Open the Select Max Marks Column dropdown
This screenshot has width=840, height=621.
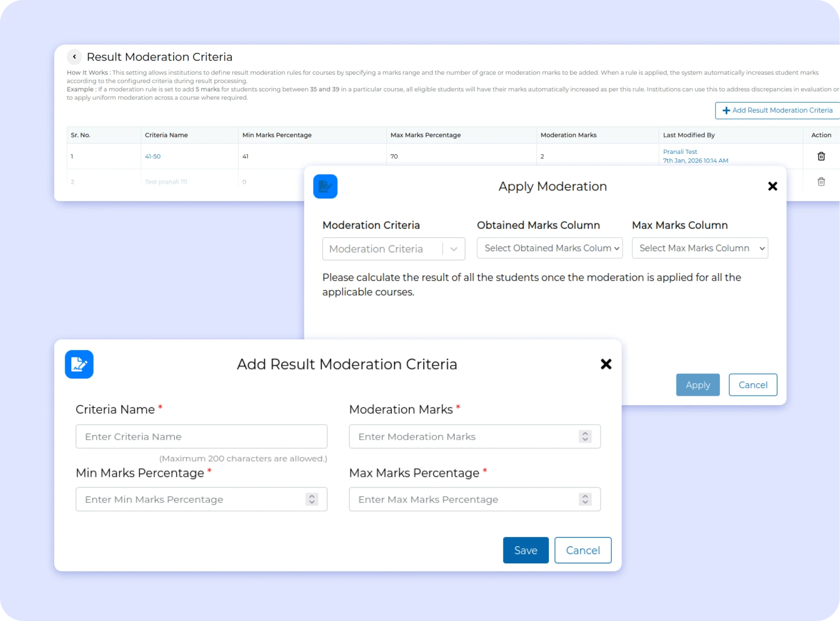[x=700, y=248]
